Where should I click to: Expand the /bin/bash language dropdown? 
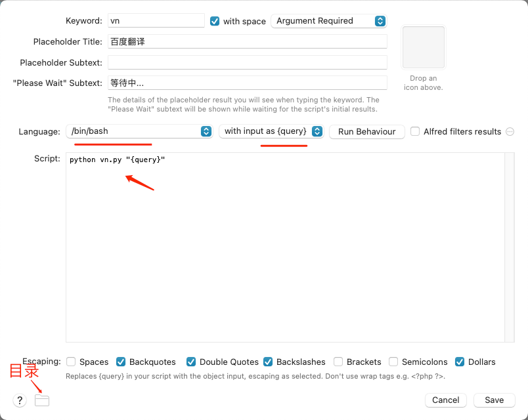141,131
